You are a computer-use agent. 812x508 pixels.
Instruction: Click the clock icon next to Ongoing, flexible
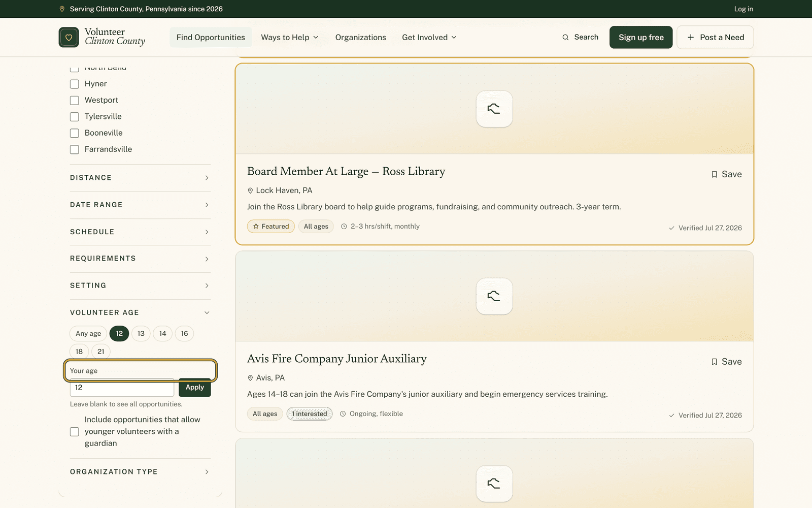pyautogui.click(x=343, y=414)
